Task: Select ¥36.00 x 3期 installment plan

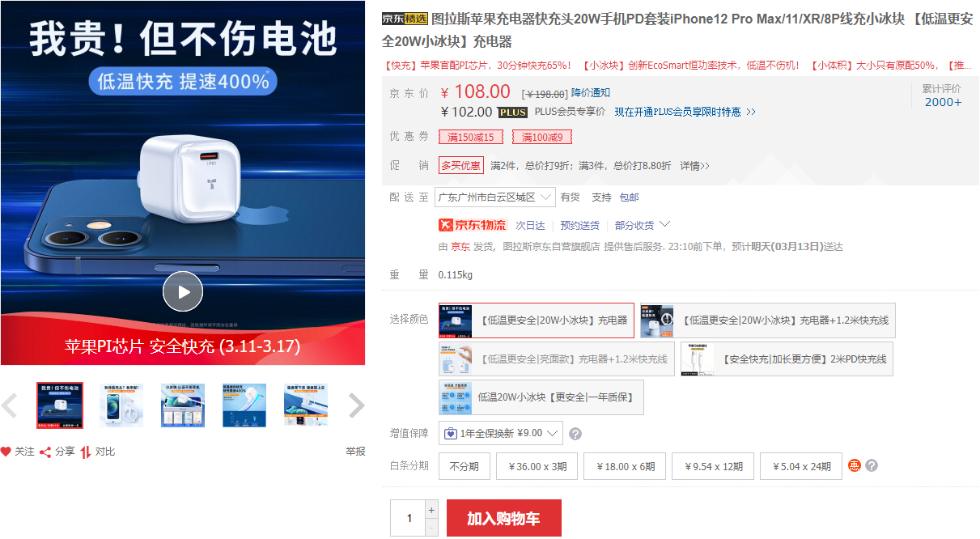Action: pyautogui.click(x=537, y=466)
